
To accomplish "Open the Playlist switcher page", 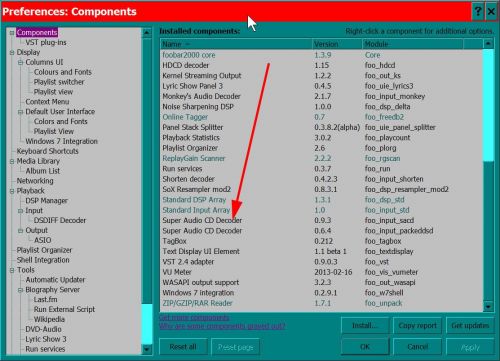I will pos(59,82).
